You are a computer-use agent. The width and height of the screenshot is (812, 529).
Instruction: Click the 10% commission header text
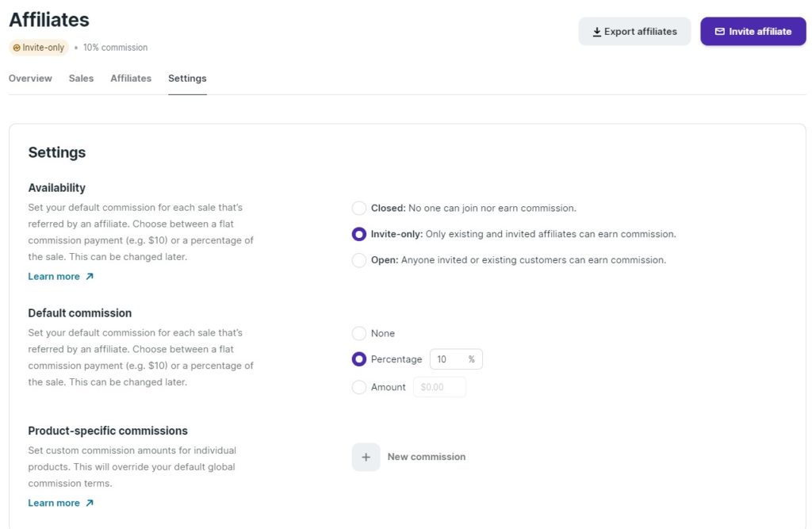click(x=116, y=48)
